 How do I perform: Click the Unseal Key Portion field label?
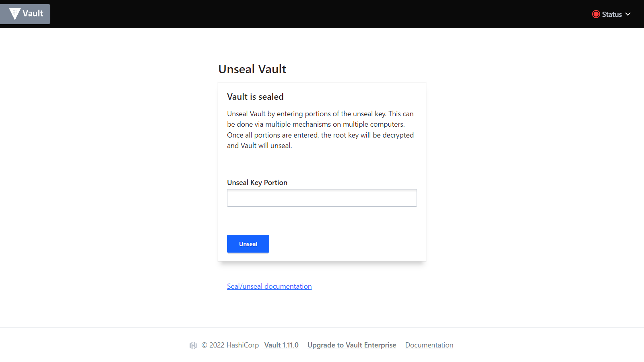coord(257,183)
